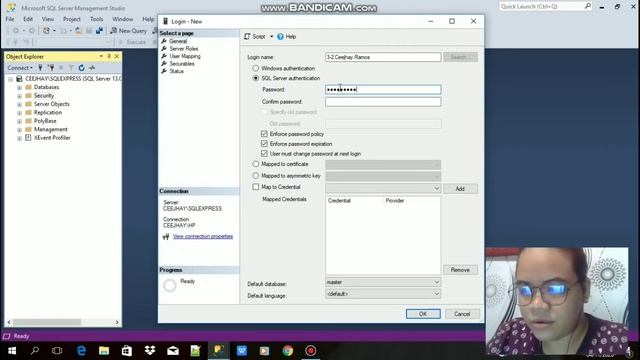Screen dimensions: 640x360
Task: Open Microsoft Store from taskbar
Action: coord(127,351)
